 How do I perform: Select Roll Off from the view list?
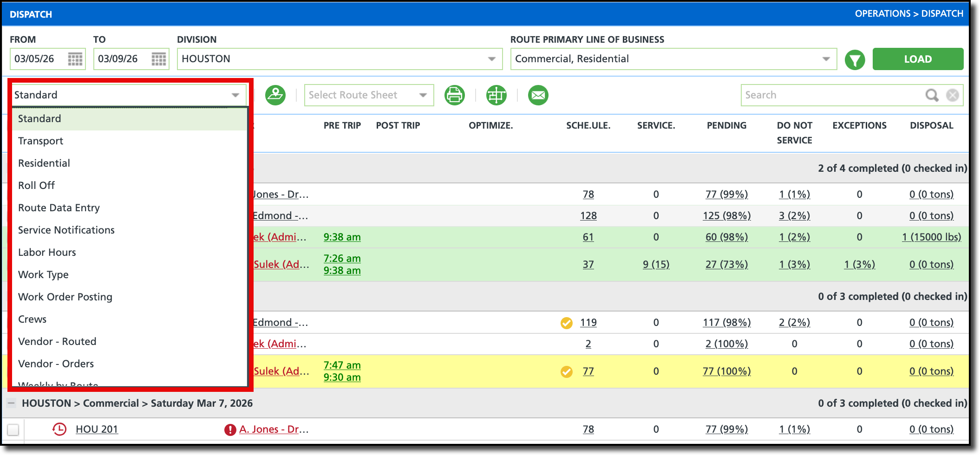tap(36, 185)
